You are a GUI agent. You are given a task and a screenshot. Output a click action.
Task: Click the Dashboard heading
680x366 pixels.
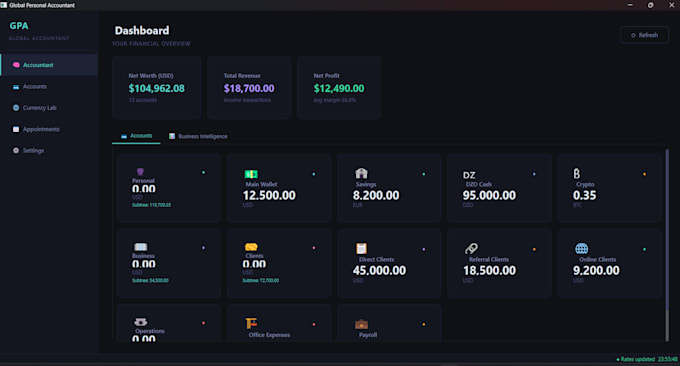point(142,30)
